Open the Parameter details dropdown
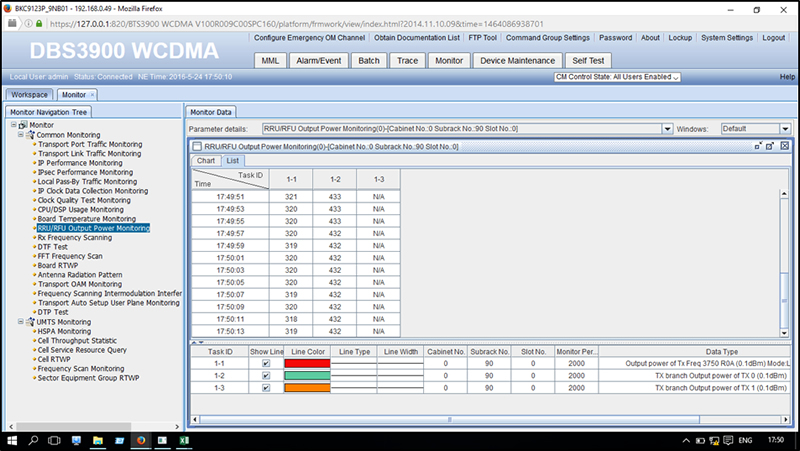 point(667,129)
